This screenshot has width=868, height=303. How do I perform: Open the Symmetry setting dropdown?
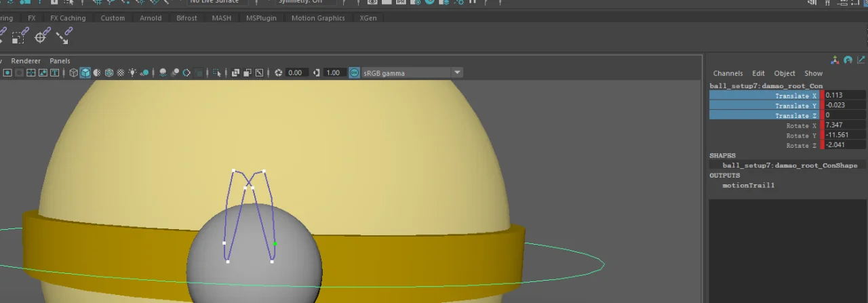(307, 2)
